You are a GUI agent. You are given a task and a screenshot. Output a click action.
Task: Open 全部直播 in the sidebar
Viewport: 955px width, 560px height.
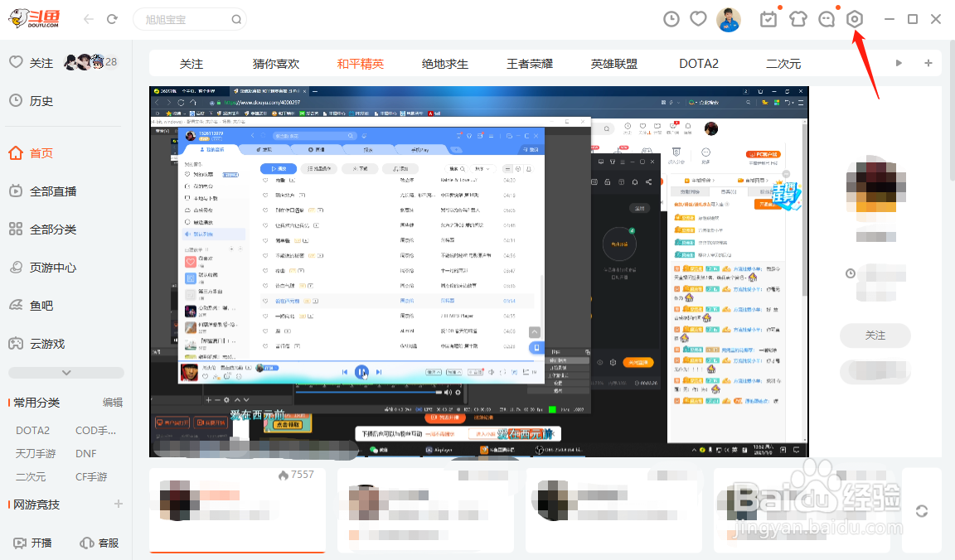pyautogui.click(x=42, y=191)
